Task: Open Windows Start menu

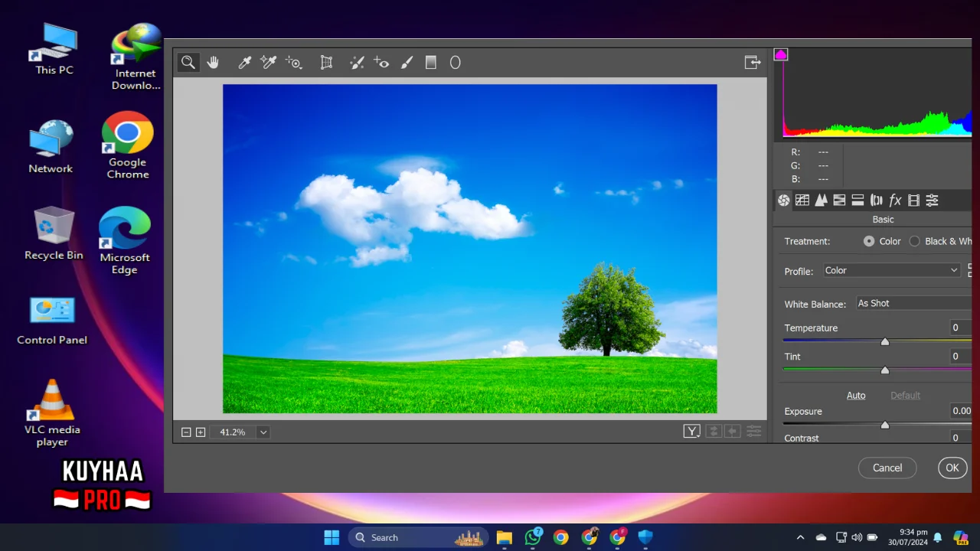Action: click(332, 537)
